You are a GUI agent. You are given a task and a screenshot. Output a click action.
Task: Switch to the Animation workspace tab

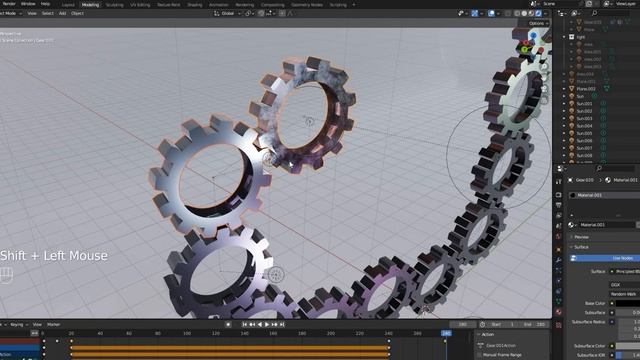(219, 5)
